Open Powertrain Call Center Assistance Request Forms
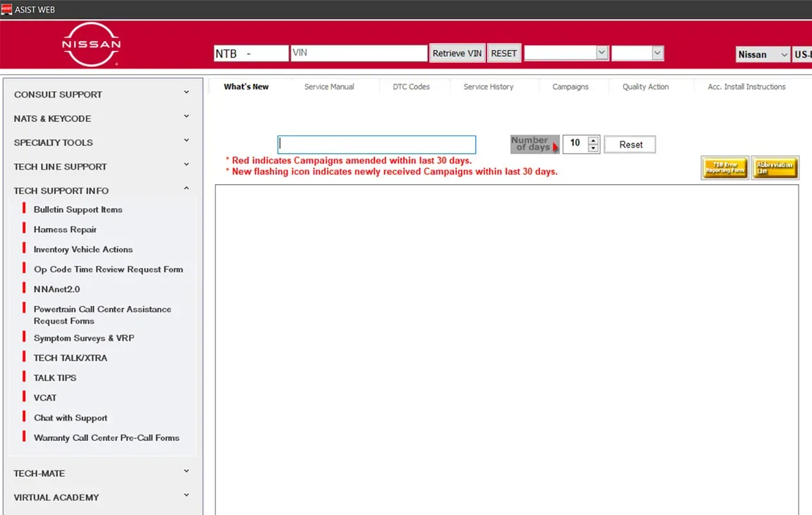This screenshot has width=812, height=515. [102, 315]
